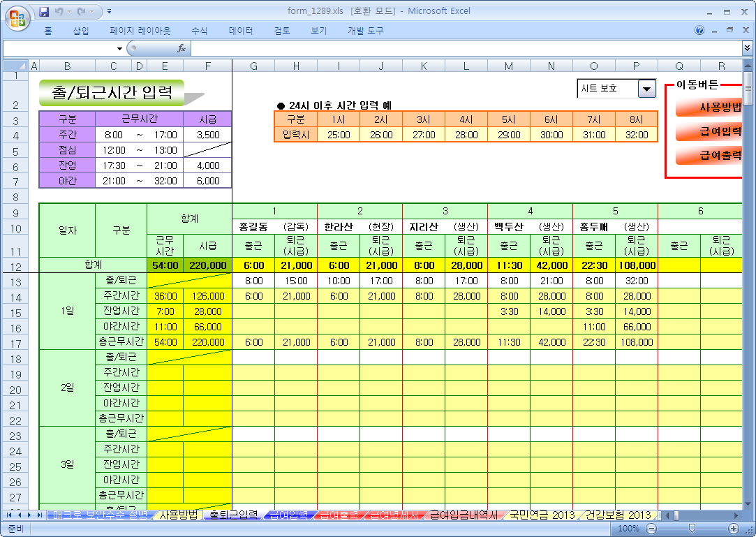Expand the formula bar with double chevron
Image resolution: width=756 pixels, height=537 pixels.
click(748, 48)
